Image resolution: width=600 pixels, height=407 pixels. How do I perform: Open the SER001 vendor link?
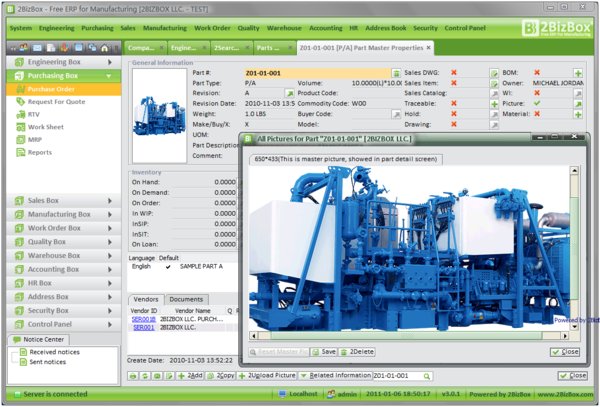tap(143, 327)
